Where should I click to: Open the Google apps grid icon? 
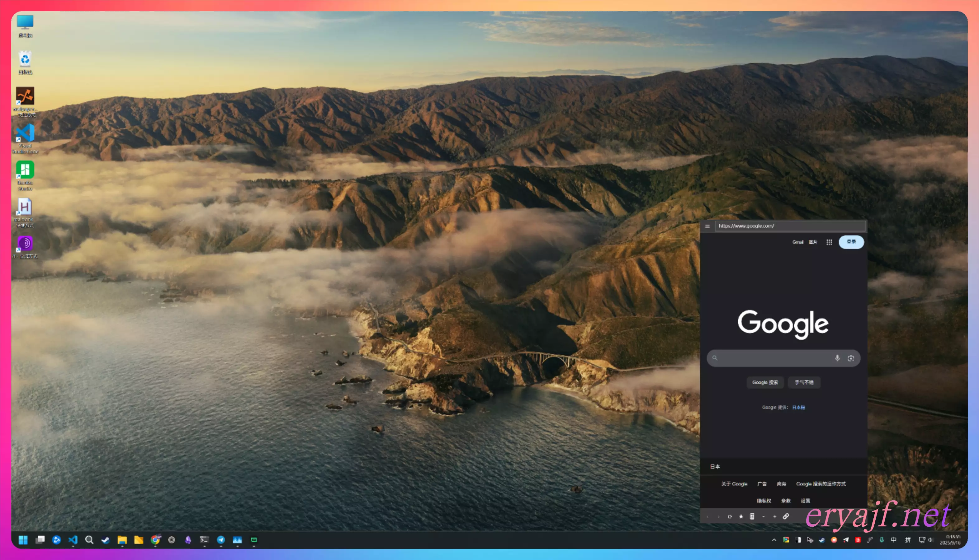tap(829, 242)
